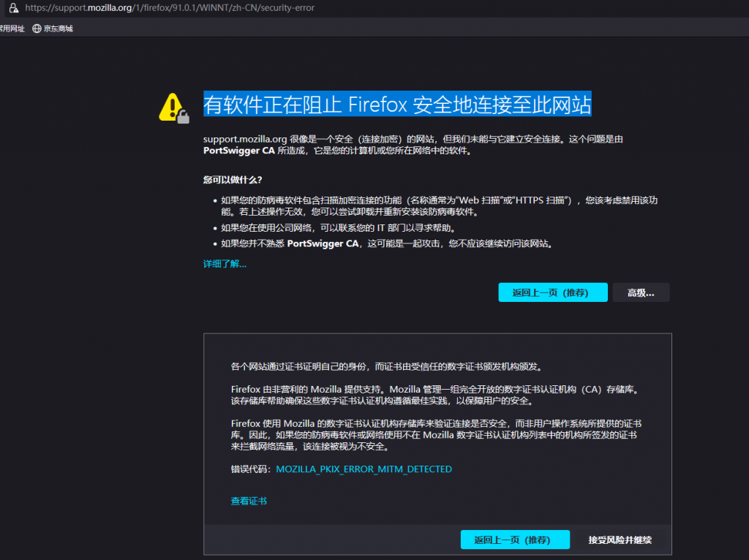Click bullet warning 这可能是一起攻击
This screenshot has width=749, height=560.
[388, 244]
